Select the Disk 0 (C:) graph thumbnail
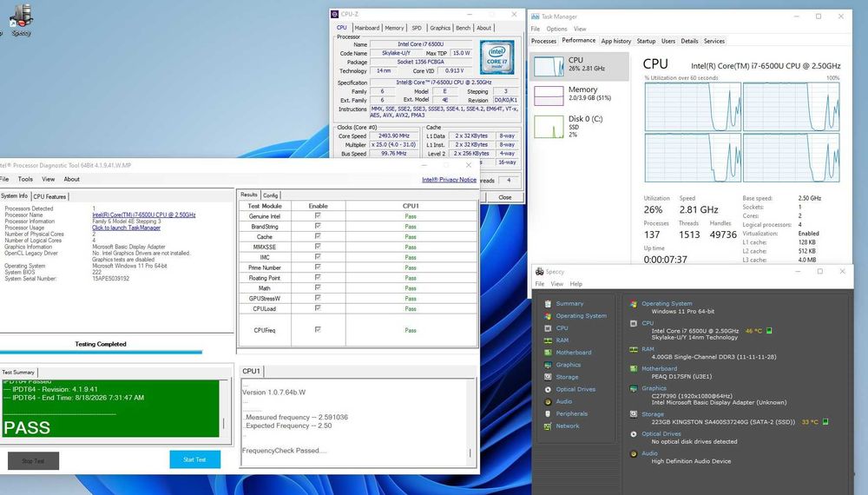The height and width of the screenshot is (495, 868). tap(549, 127)
